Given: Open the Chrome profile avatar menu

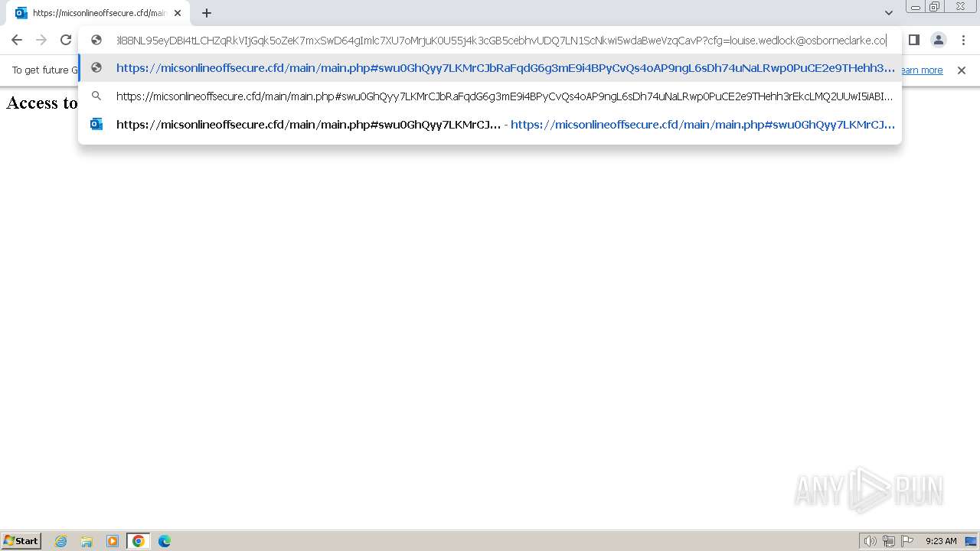Looking at the screenshot, I should [x=938, y=40].
